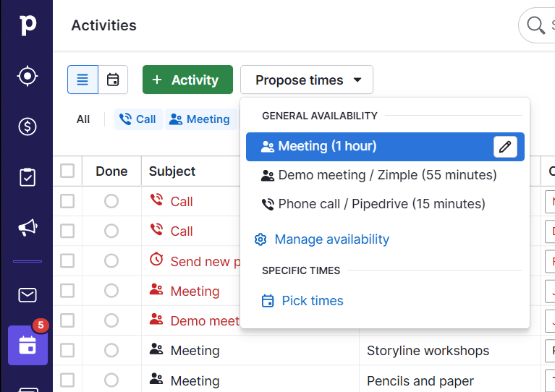Viewport: 555px width, 392px height.
Task: Open the Leads target icon in sidebar
Action: 27,76
